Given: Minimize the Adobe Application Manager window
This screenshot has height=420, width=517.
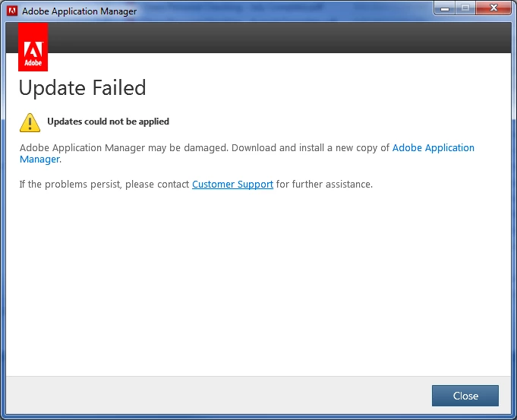Looking at the screenshot, I should 445,8.
